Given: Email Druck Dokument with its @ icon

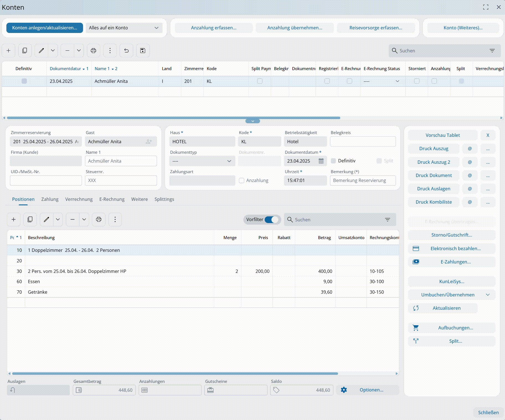Looking at the screenshot, I should 470,175.
